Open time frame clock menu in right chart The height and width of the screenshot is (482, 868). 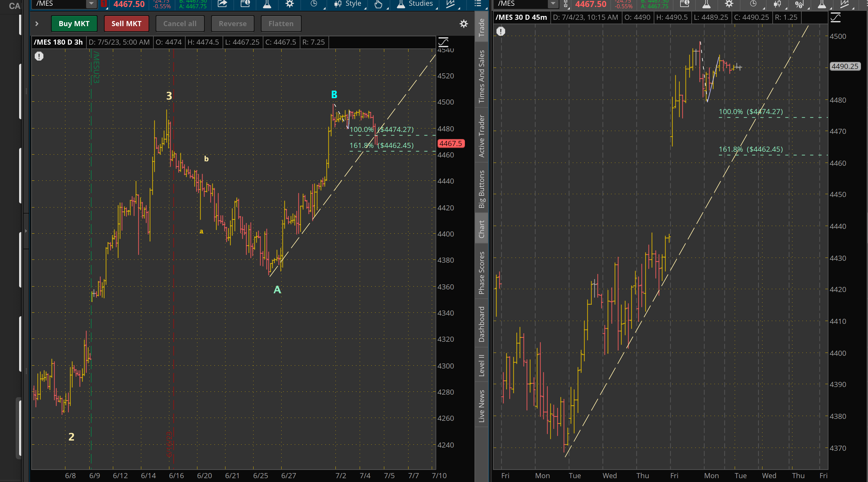(x=753, y=4)
